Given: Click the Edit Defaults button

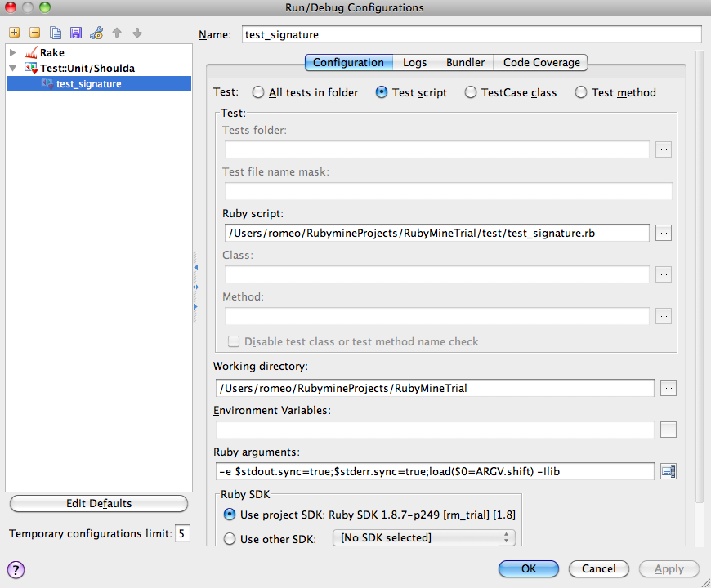Looking at the screenshot, I should click(x=99, y=504).
